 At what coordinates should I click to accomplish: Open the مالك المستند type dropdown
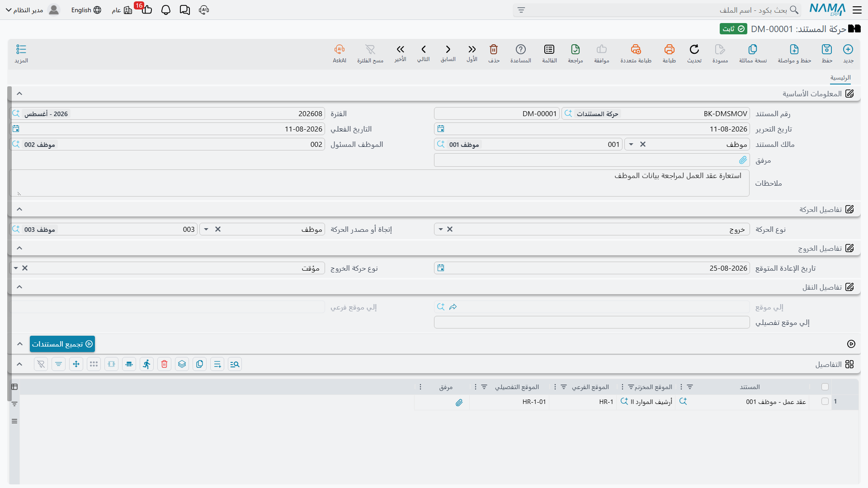[x=631, y=144]
